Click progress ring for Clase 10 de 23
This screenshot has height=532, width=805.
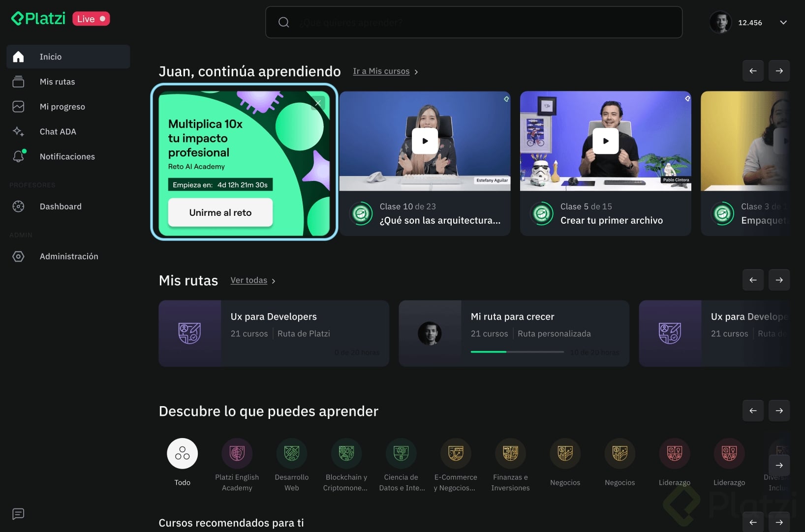tap(362, 213)
